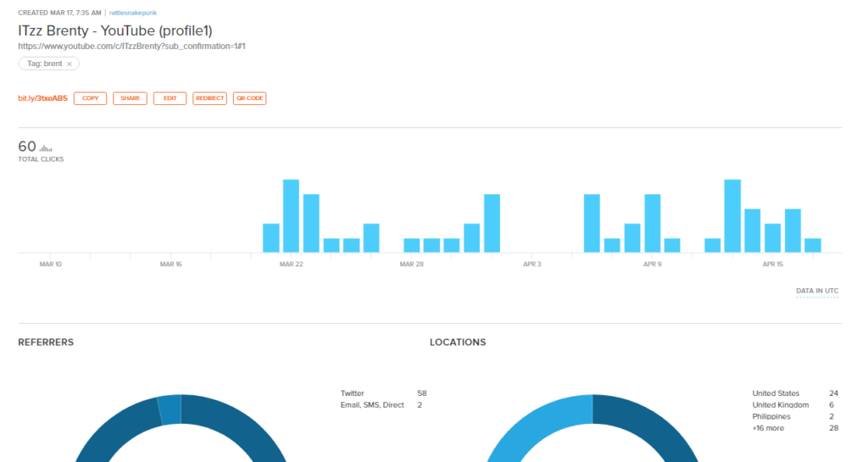Image resolution: width=868 pixels, height=462 pixels.
Task: Click the APR 3 axis label
Action: pyautogui.click(x=532, y=264)
